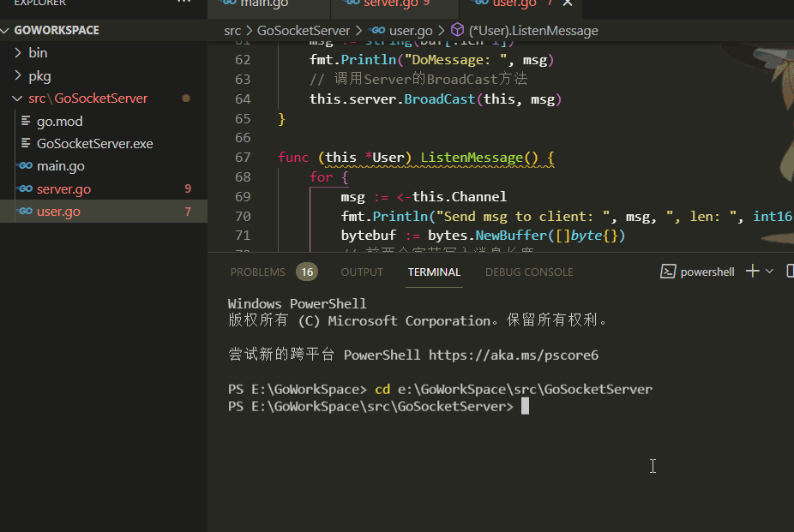Click 'for' keyword on line 68

[x=321, y=177]
